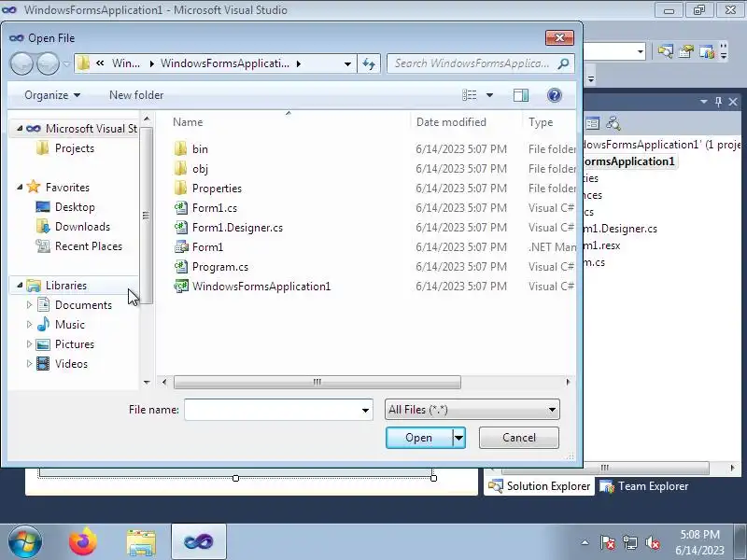Open the Videos library
The image size is (747, 560).
pyautogui.click(x=71, y=363)
